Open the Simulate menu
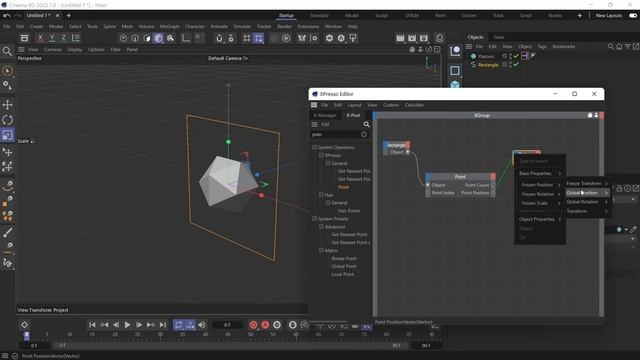640x360 pixels. click(x=242, y=26)
